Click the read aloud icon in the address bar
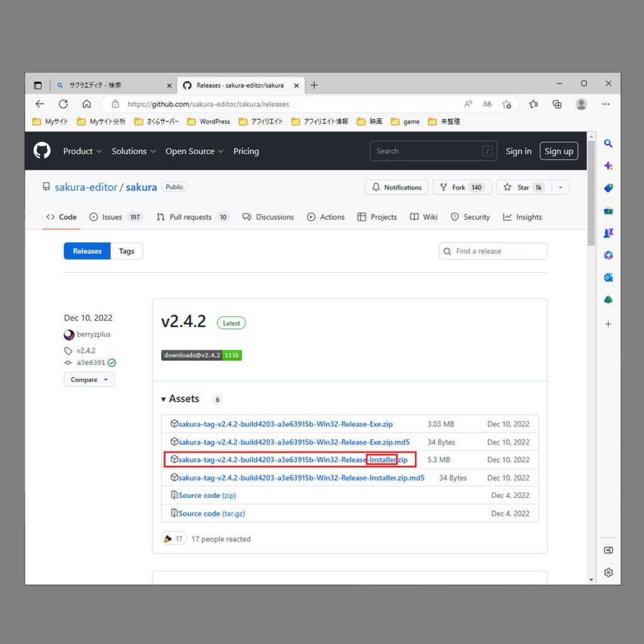This screenshot has width=644, height=644. 468,104
